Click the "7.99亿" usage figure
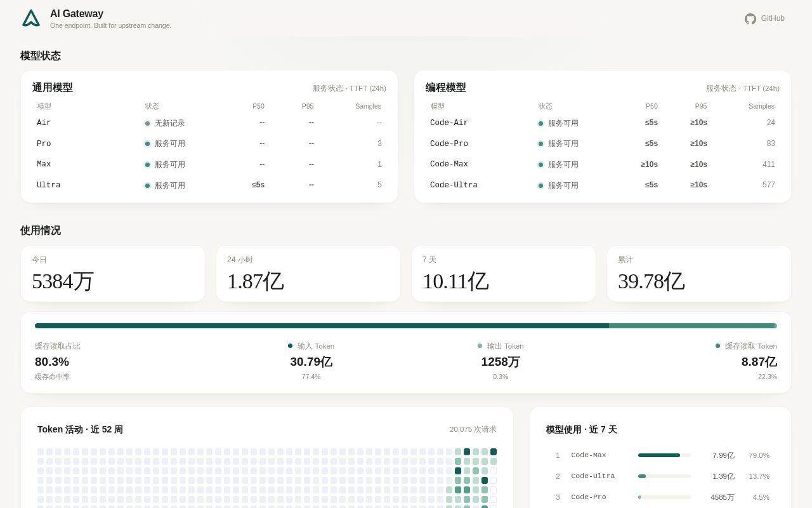This screenshot has width=812, height=508. (723, 455)
